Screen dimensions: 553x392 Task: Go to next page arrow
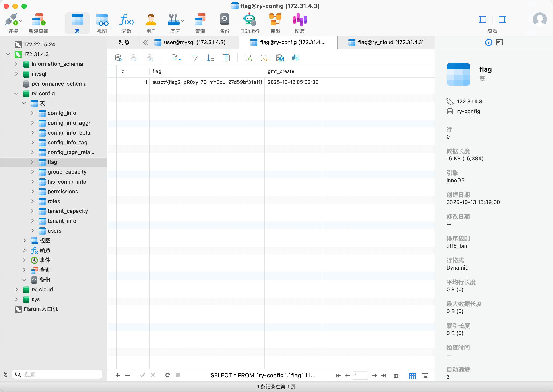[x=374, y=376]
